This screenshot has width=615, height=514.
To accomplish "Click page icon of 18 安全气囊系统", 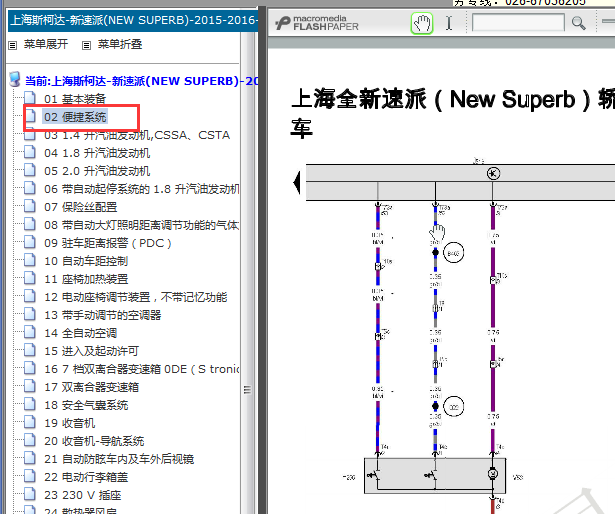I will 30,404.
